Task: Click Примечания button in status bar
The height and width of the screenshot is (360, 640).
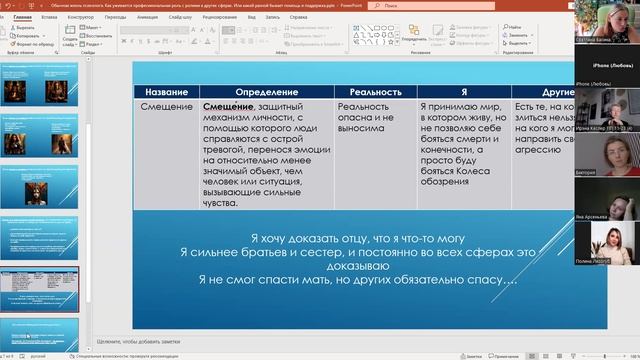Action: click(x=504, y=356)
